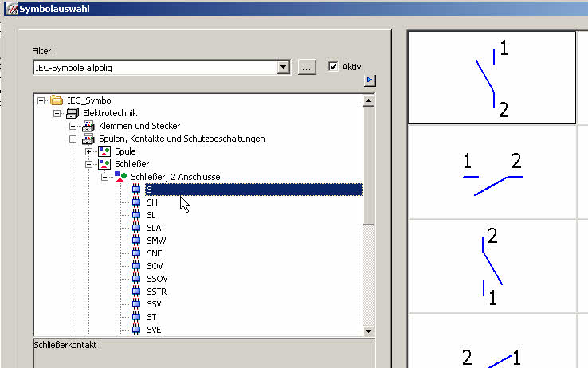
Task: Click the blue arrow button below Aktiv
Action: pyautogui.click(x=370, y=80)
